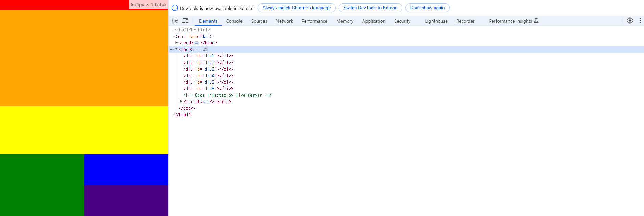Select the closing html tag row
The width and height of the screenshot is (644, 216).
(x=183, y=115)
